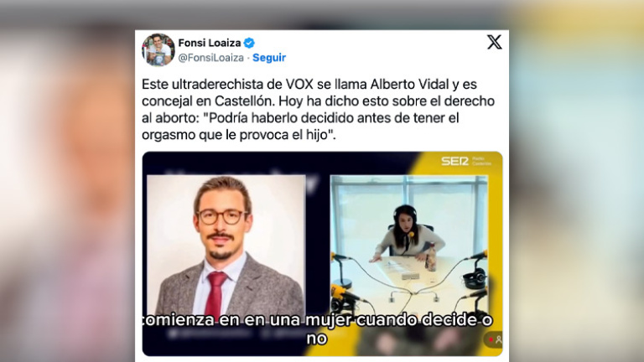
Task: Open Fonsi Loaiza's profile avatar
Action: click(158, 49)
